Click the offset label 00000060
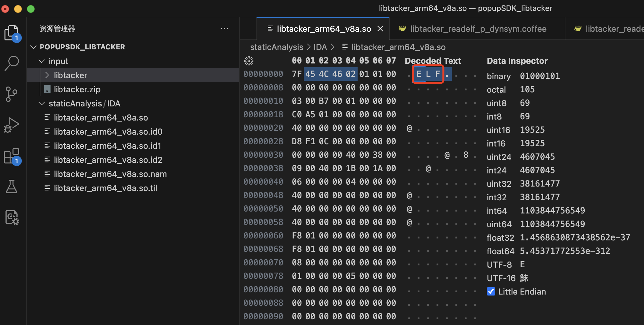 263,236
